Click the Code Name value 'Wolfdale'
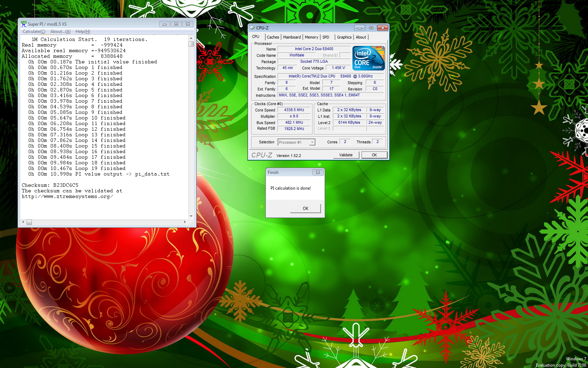 (297, 55)
